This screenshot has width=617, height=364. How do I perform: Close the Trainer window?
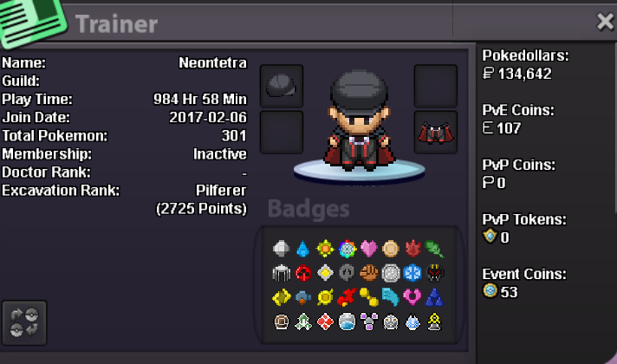point(605,22)
